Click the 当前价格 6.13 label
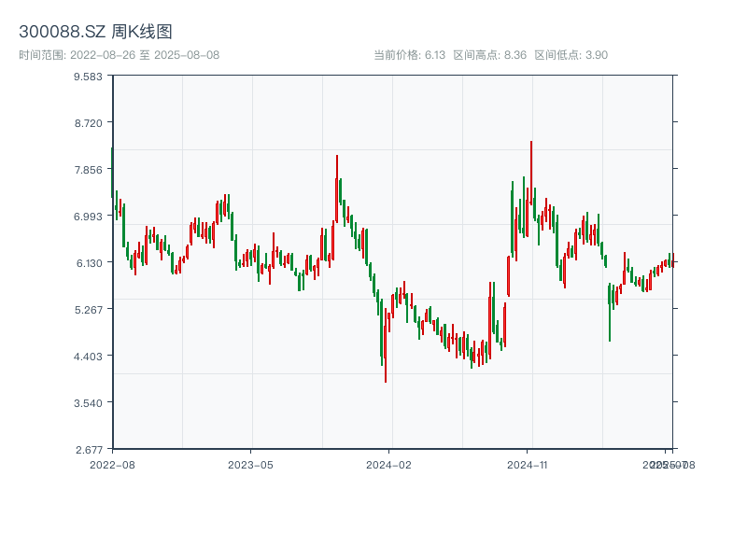Image resolution: width=747 pixels, height=560 pixels. pos(409,55)
